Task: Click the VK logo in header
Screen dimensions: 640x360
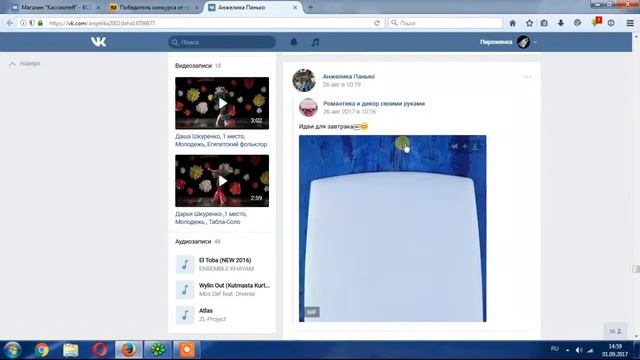Action: click(x=98, y=42)
